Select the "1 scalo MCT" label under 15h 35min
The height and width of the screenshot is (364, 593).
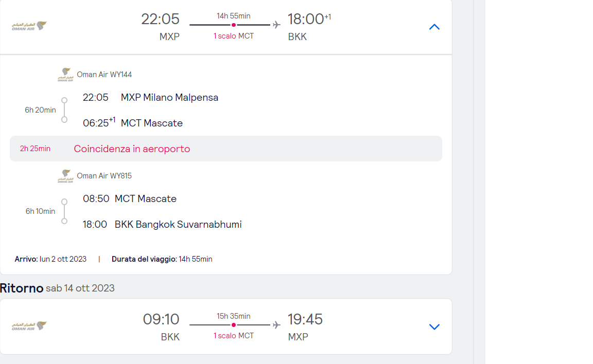tap(234, 336)
